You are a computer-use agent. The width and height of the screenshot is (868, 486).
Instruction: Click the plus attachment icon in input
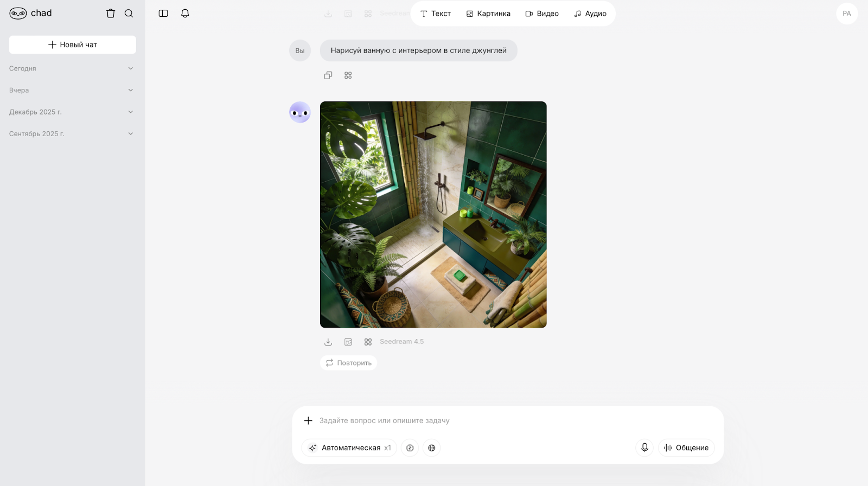pyautogui.click(x=308, y=420)
